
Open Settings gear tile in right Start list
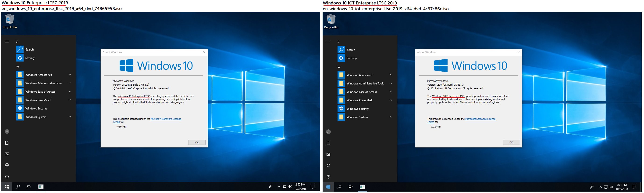click(341, 58)
